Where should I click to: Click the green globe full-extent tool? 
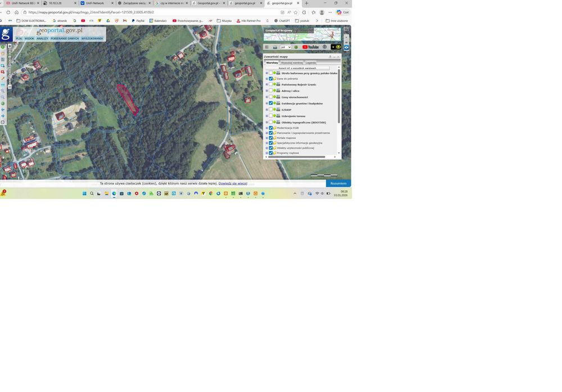coord(2,103)
